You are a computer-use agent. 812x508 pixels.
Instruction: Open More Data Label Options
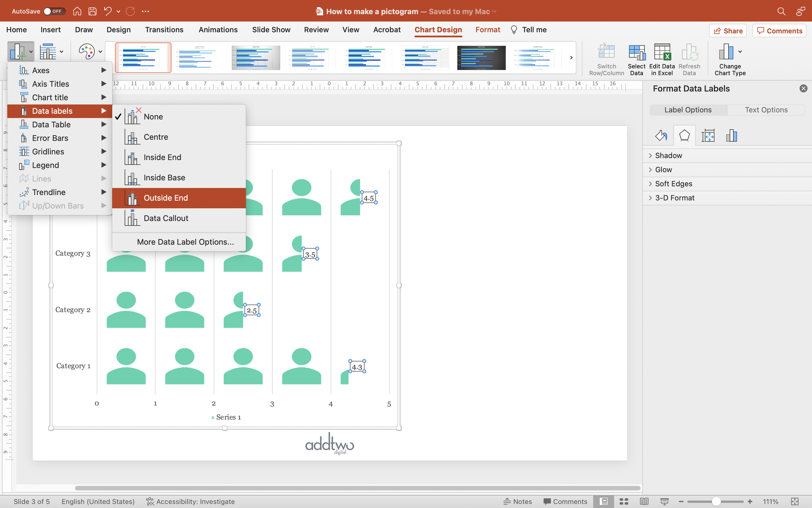(185, 242)
